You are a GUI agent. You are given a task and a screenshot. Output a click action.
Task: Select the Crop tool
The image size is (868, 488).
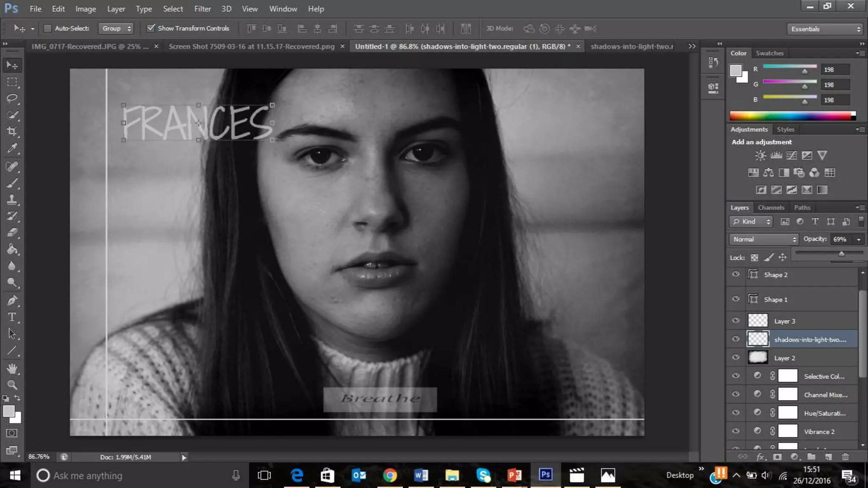[12, 131]
